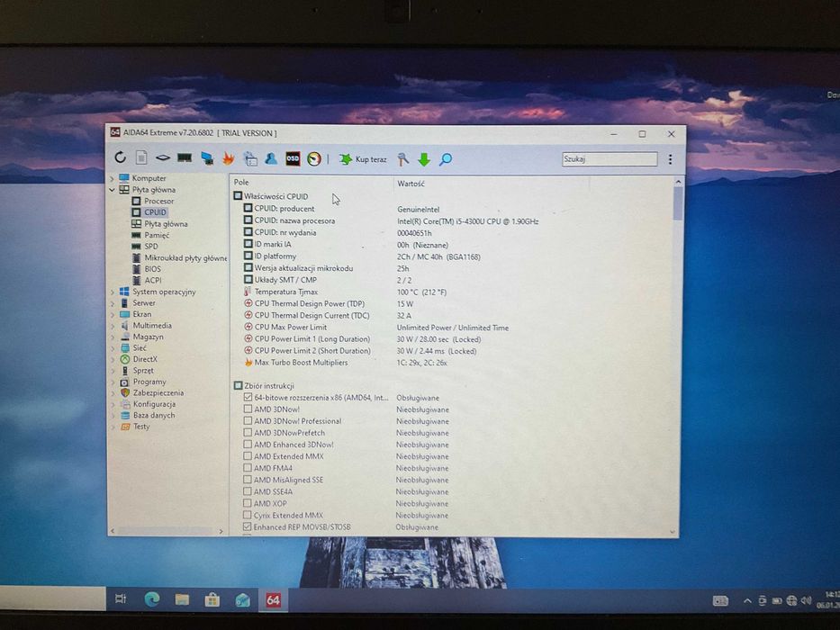Image resolution: width=840 pixels, height=630 pixels.
Task: Click the network monitor toolbar icon
Action: tap(207, 158)
